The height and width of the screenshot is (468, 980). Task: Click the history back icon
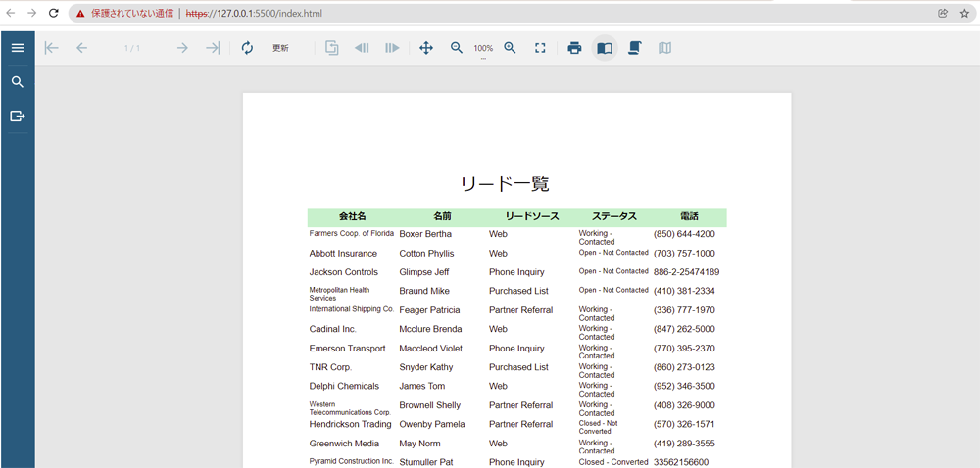tap(362, 48)
